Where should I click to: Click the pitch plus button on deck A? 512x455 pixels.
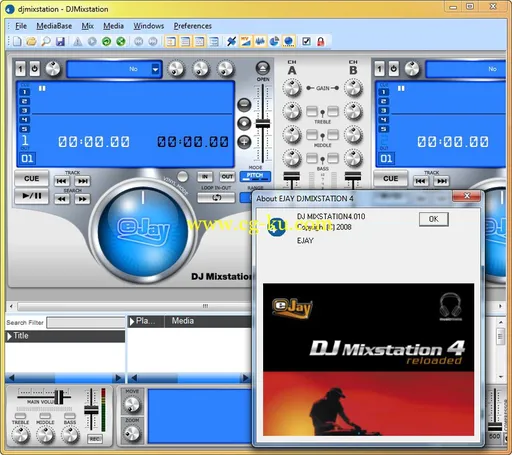point(244,142)
